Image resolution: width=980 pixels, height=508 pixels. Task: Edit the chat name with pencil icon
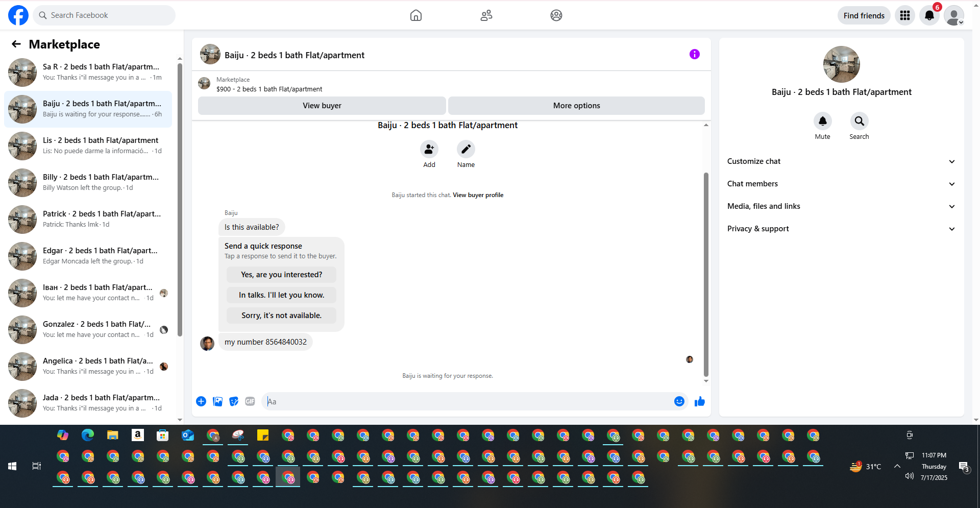(466, 149)
